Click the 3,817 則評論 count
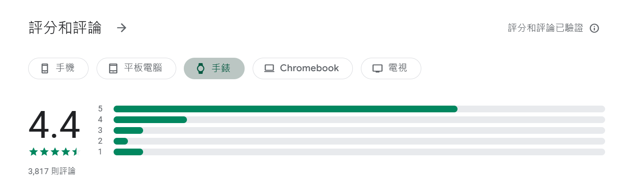 [x=51, y=171]
